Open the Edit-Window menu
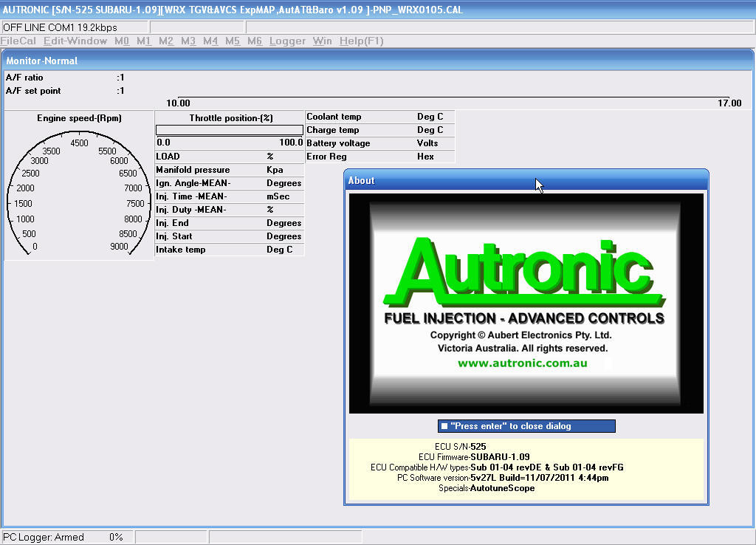Viewport: 756px width, 545px height. click(75, 41)
